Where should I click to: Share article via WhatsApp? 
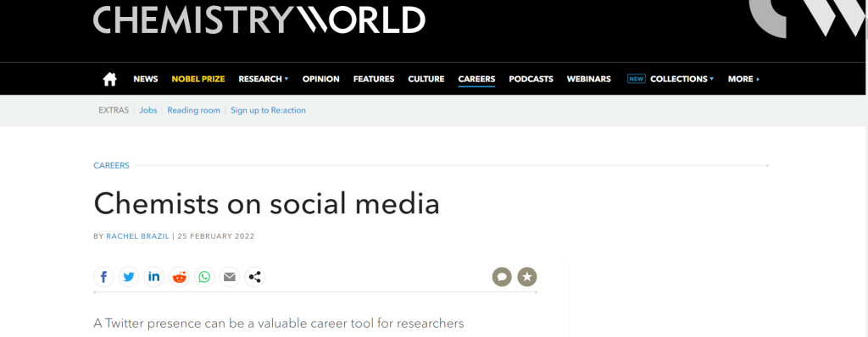(x=204, y=277)
